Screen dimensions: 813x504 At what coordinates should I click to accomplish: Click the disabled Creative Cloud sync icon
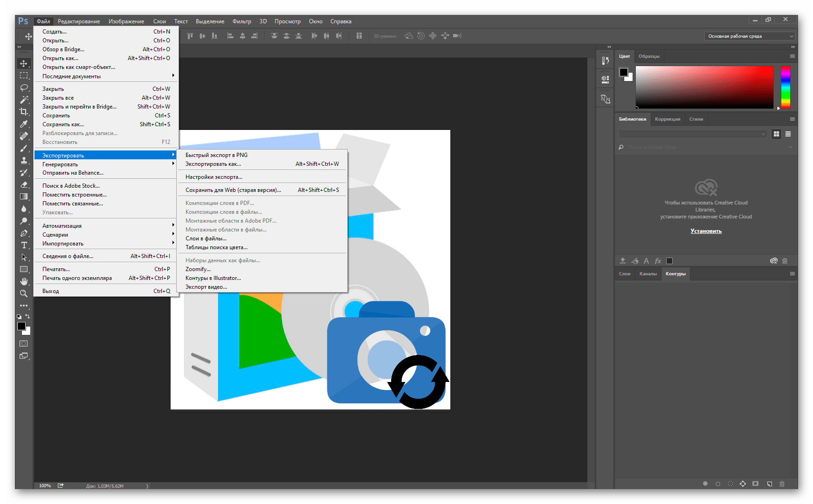point(774,261)
